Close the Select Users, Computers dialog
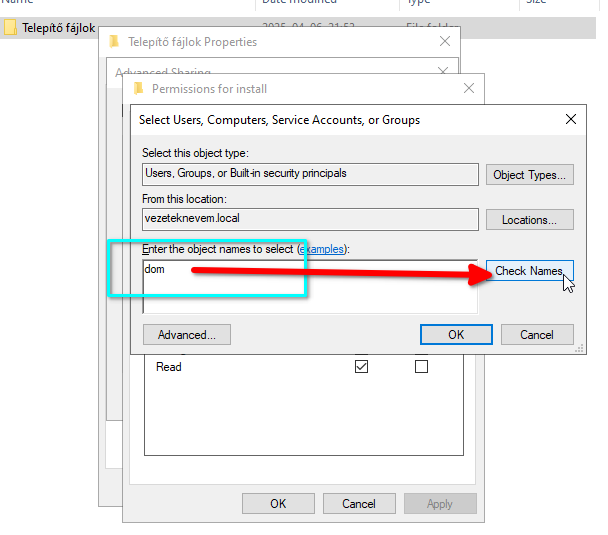 (x=571, y=120)
